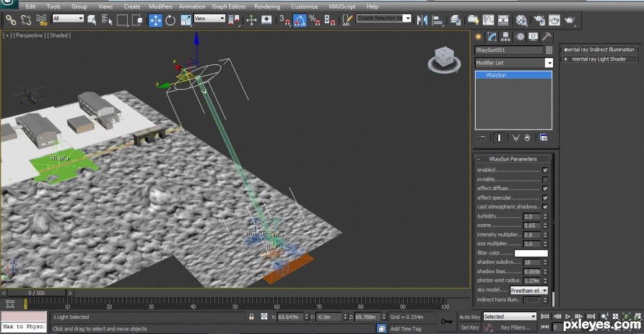Open the selection filter All dropdown

click(68, 19)
